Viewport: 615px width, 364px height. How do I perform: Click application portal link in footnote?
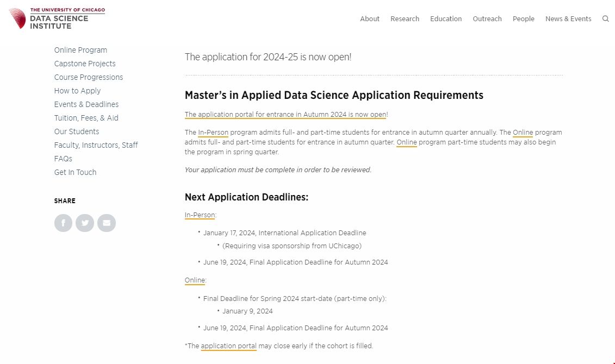[228, 346]
